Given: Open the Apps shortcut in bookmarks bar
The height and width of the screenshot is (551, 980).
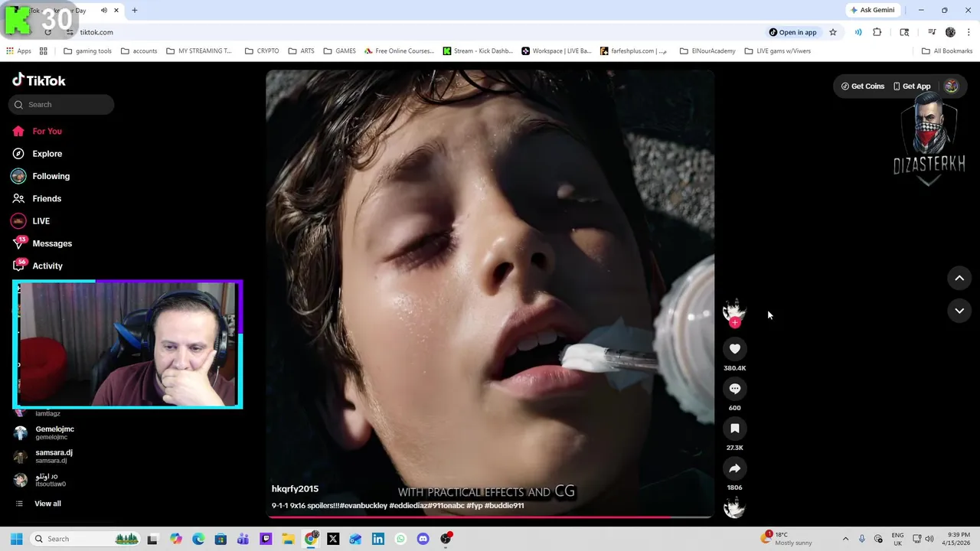Looking at the screenshot, I should pyautogui.click(x=18, y=51).
